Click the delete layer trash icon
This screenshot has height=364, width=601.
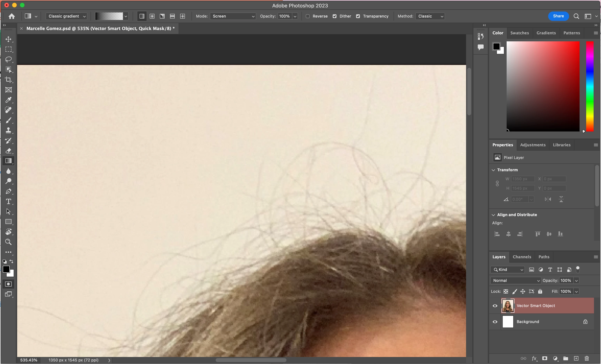[587, 358]
